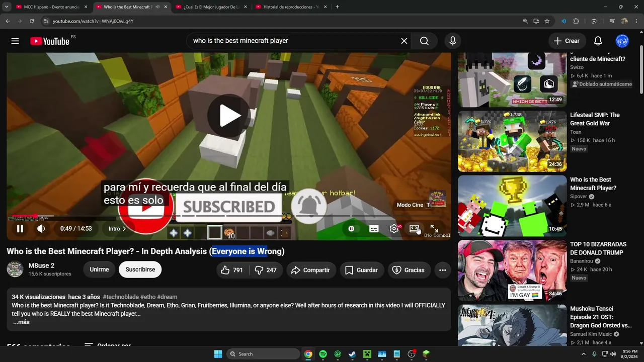Viewport: 644px width, 362px height.
Task: Dislike the video with thumbs down
Action: tap(266, 270)
